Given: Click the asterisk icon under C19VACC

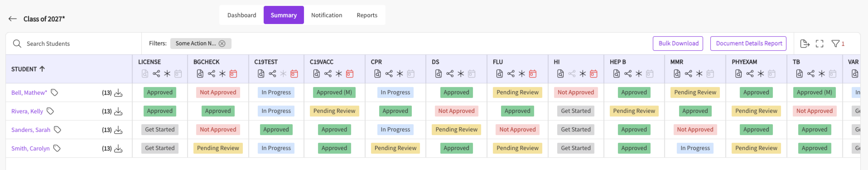Looking at the screenshot, I should coord(339,73).
